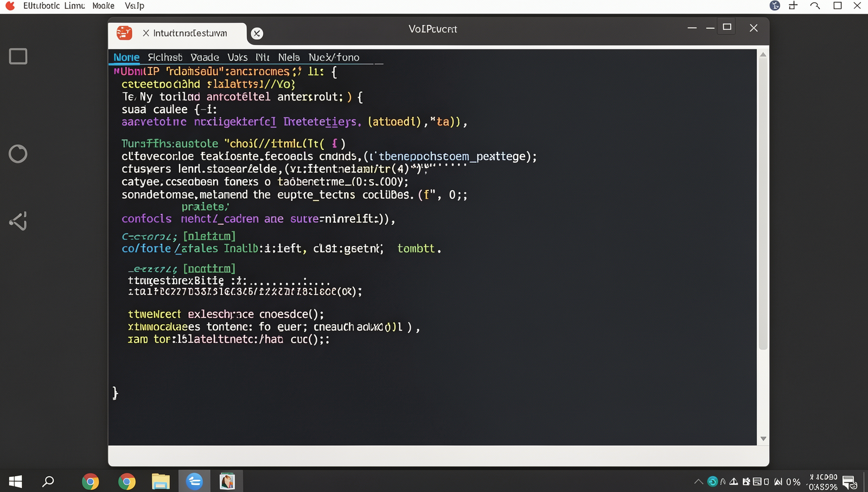Open the Vaks menu
The image size is (868, 492).
[x=238, y=57]
